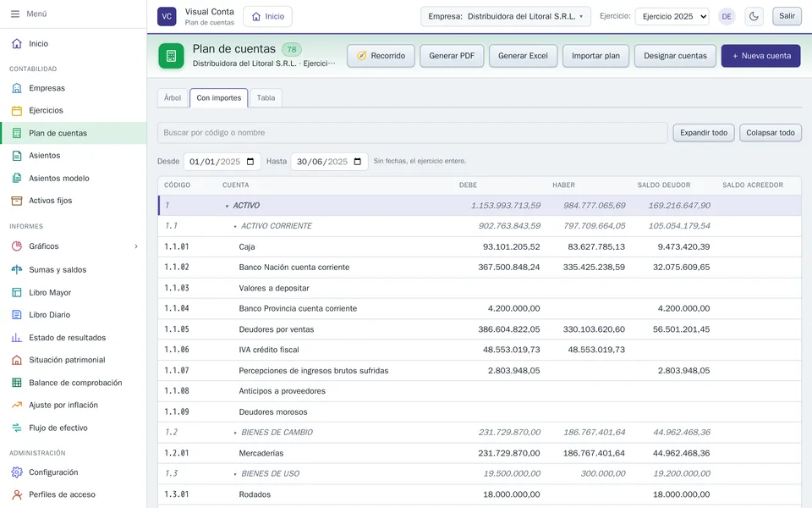Click the Flujo de efectivo icon
Image resolution: width=812 pixels, height=508 pixels.
coord(17,428)
